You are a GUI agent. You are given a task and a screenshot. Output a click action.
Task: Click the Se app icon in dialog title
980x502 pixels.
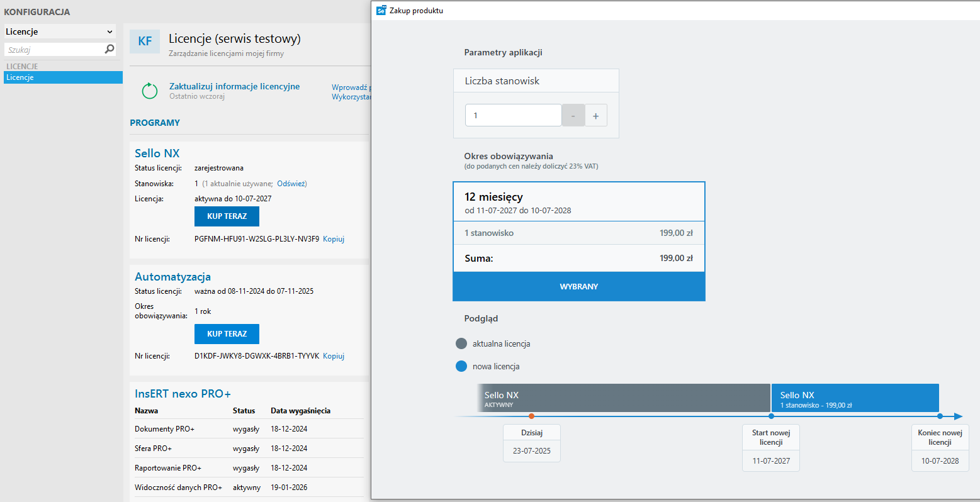(381, 10)
